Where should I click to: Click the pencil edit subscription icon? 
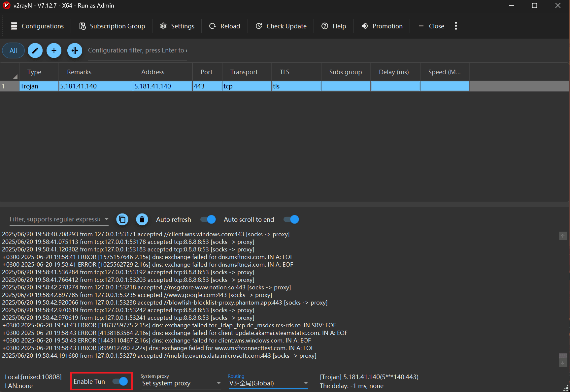(35, 50)
